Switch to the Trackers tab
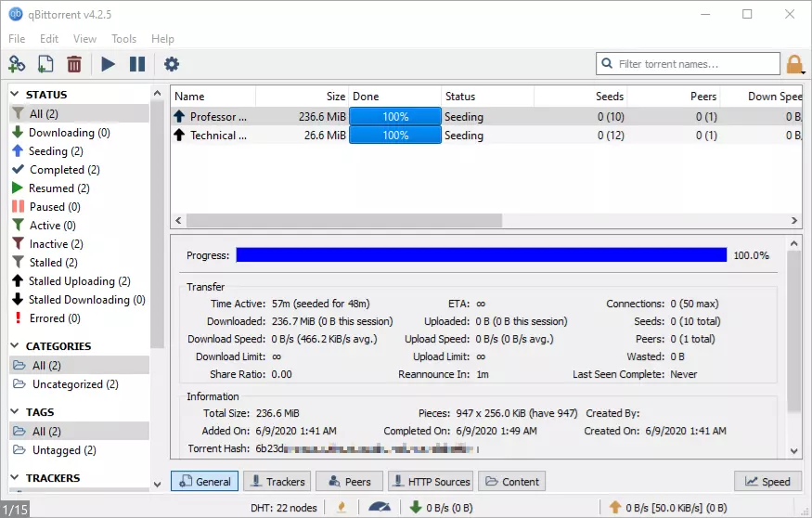The height and width of the screenshot is (518, 812). 277,481
